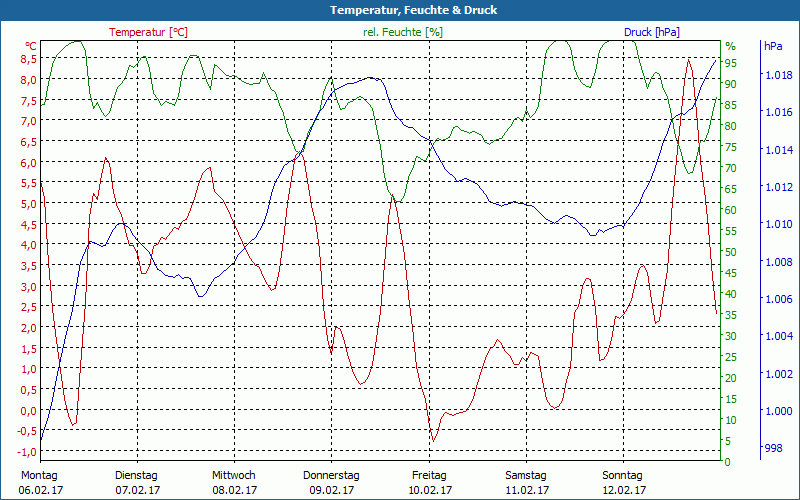
Task: Click the '2,5' temperature axis value
Action: tap(29, 307)
